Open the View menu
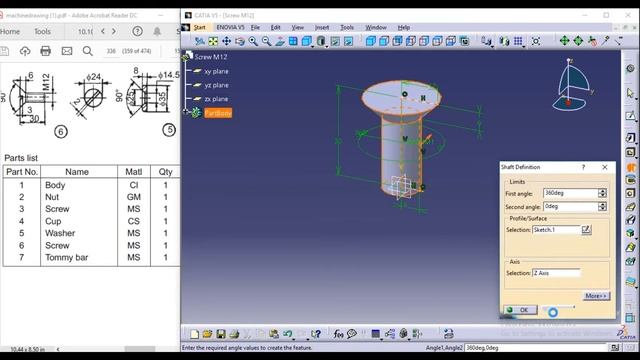 click(x=298, y=28)
